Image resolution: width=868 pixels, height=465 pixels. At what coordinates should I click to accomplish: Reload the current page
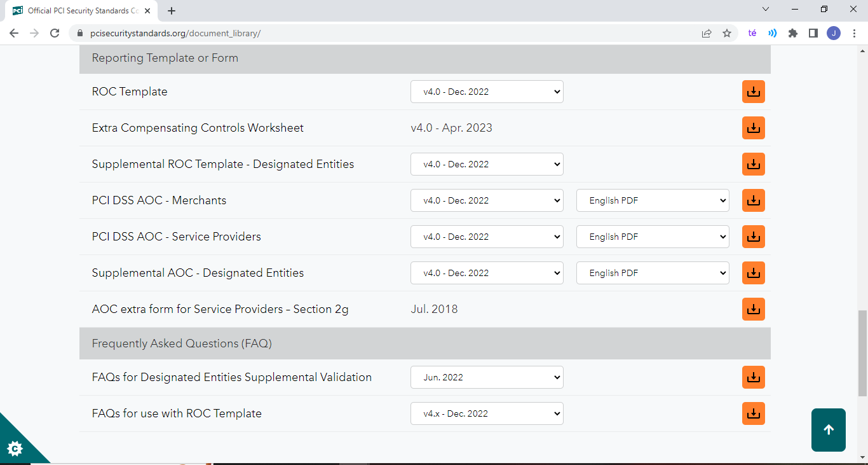pyautogui.click(x=55, y=33)
